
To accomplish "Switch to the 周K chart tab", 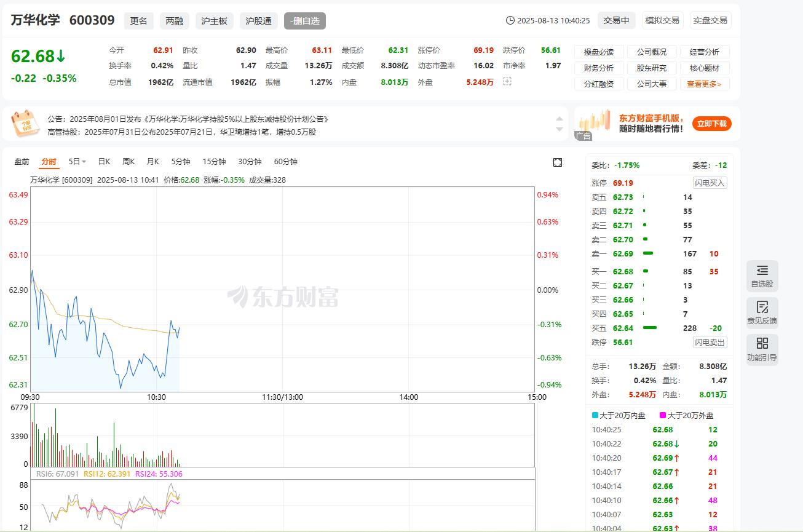I will 129,162.
